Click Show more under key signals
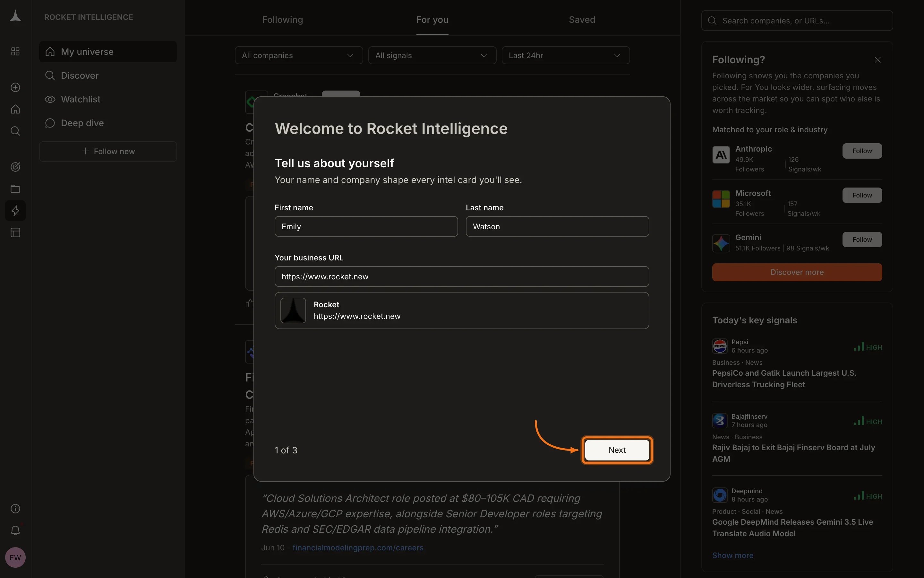This screenshot has height=578, width=924. [x=733, y=556]
